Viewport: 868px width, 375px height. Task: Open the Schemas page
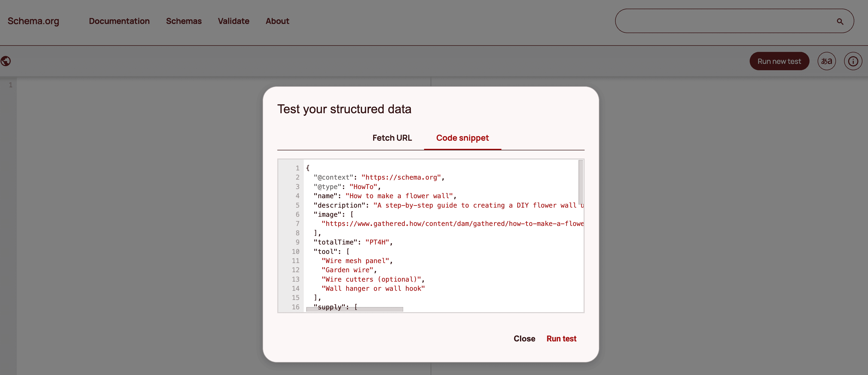click(184, 21)
